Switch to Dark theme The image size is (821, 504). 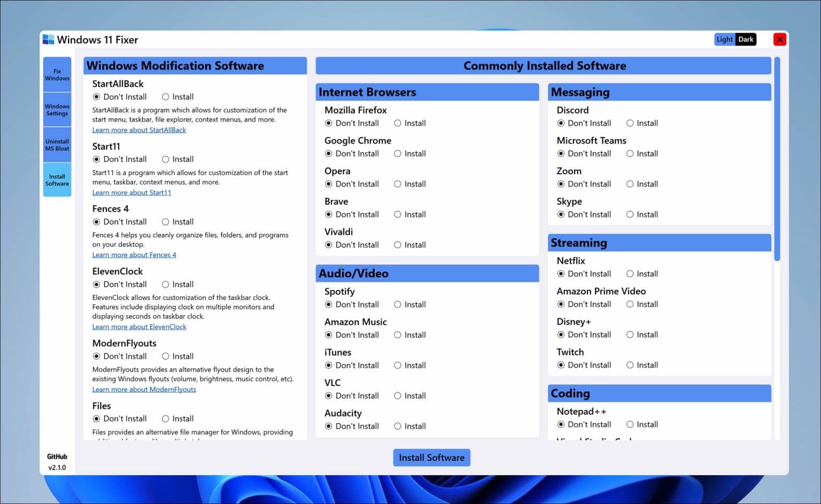tap(745, 39)
